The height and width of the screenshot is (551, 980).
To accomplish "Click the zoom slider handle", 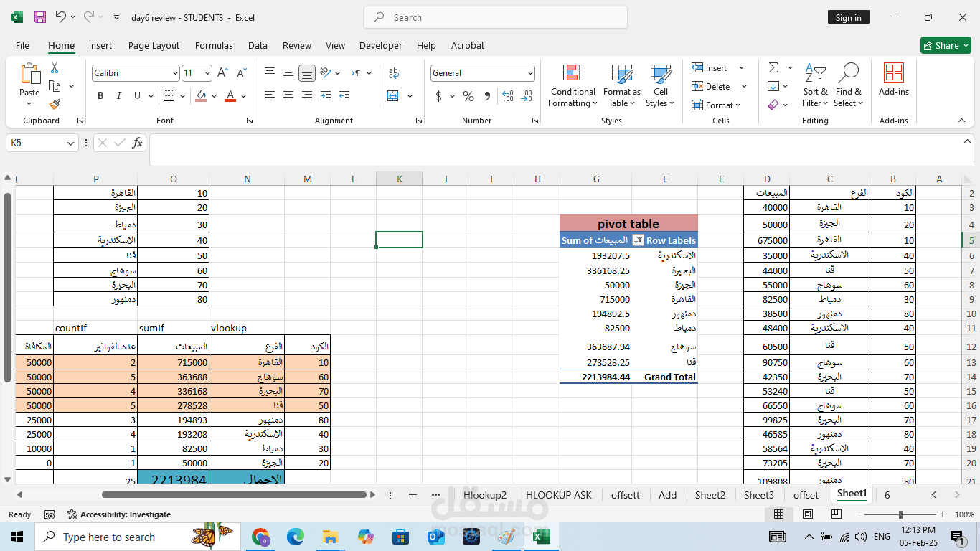I will coord(900,514).
